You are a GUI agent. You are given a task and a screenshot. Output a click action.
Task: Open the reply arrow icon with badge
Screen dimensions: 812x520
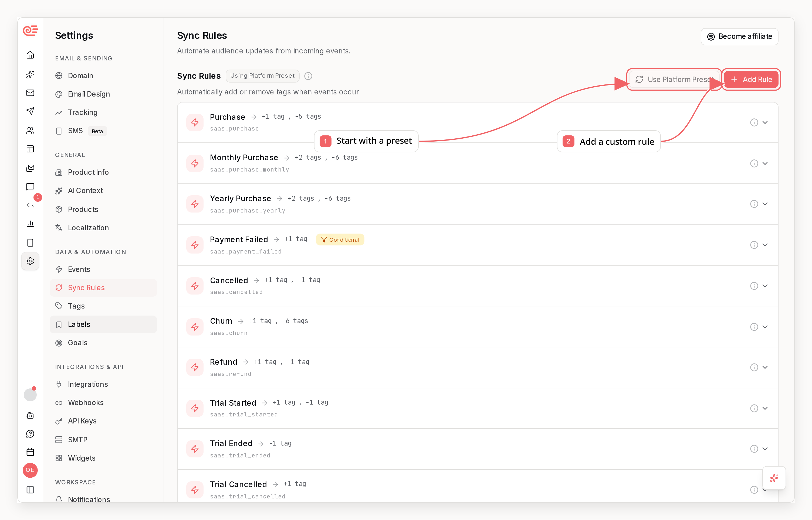(30, 205)
